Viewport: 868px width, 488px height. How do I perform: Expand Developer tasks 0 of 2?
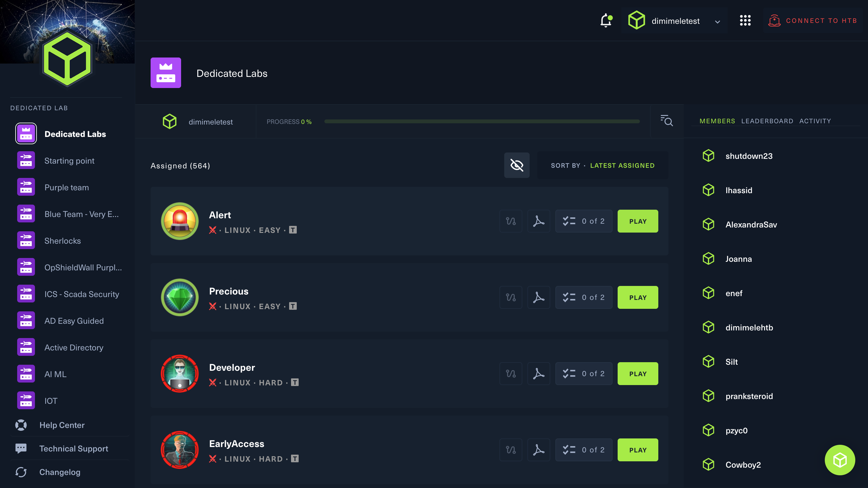tap(584, 373)
